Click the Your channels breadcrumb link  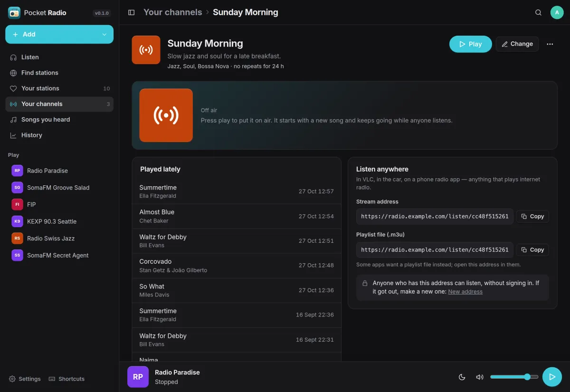point(173,12)
